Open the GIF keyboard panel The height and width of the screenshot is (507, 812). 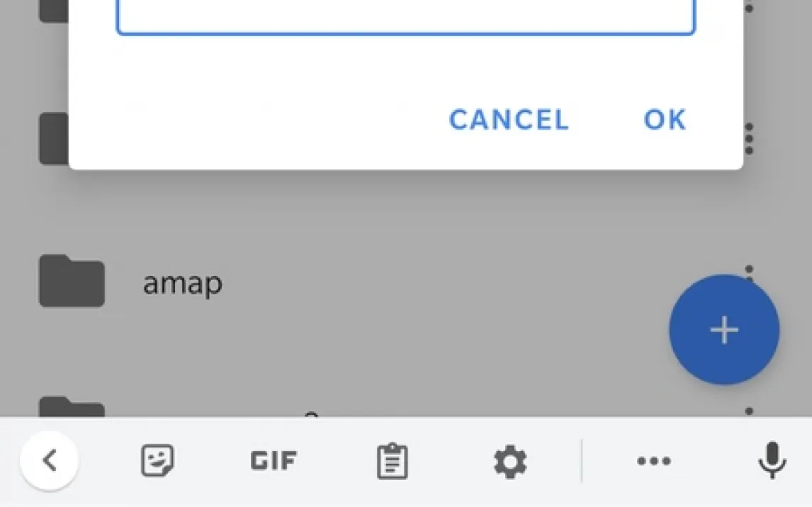tap(274, 462)
